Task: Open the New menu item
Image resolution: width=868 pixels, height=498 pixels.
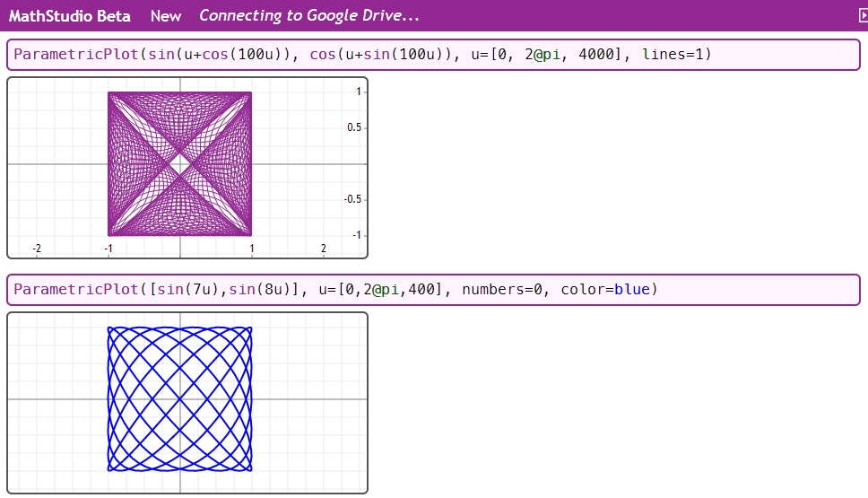Action: [166, 16]
